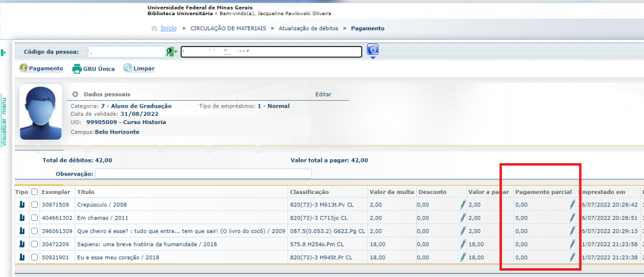Click book type icon for Crepúsculo row
This screenshot has height=277, width=644.
coord(21,205)
